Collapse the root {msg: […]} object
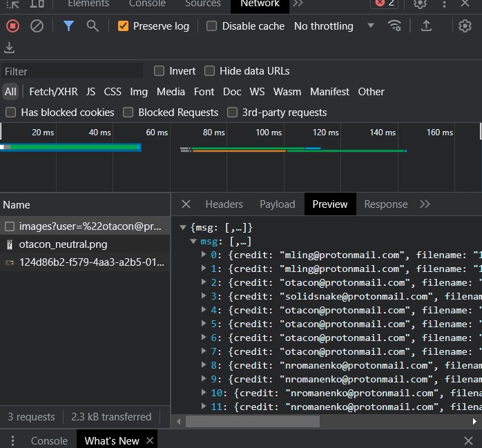Screen dimensions: 482x448 (183, 227)
